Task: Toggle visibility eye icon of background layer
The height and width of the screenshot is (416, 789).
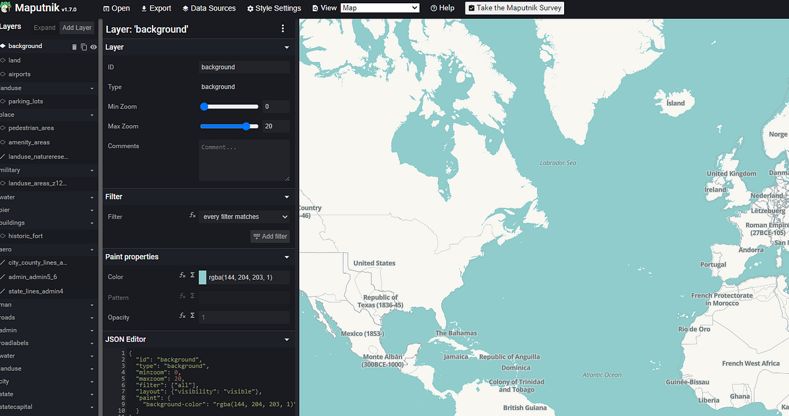Action: (93, 46)
